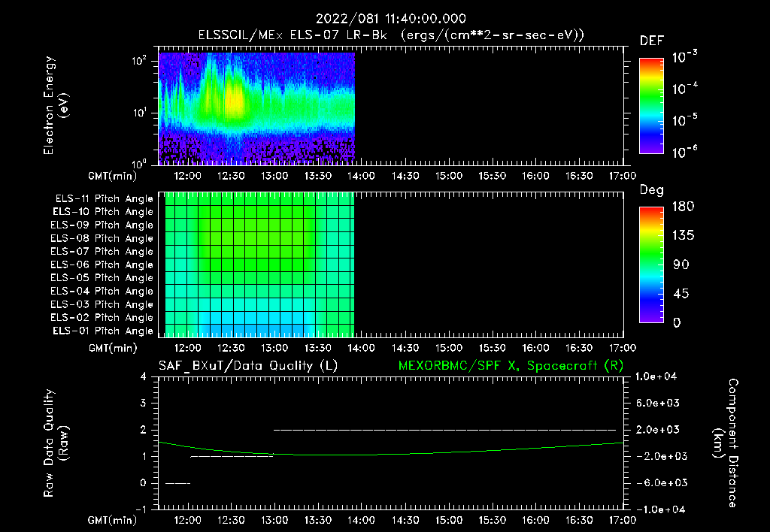Viewport: 770px width, 532px height.
Task: Click the short data quality segment at level 0
Action: click(x=177, y=483)
